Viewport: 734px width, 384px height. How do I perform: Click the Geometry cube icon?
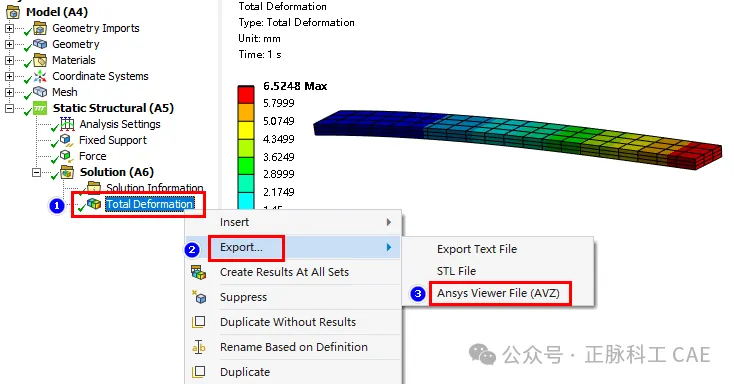pos(40,44)
